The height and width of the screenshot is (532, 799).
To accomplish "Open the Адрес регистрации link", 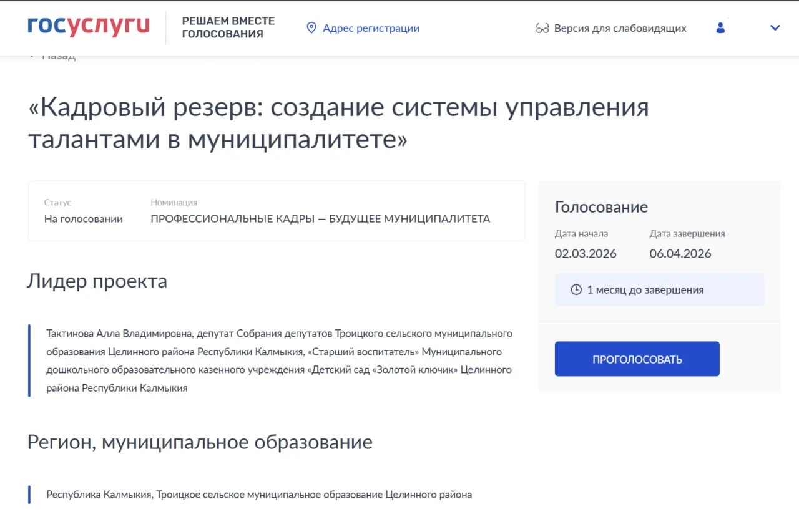I will pyautogui.click(x=371, y=28).
